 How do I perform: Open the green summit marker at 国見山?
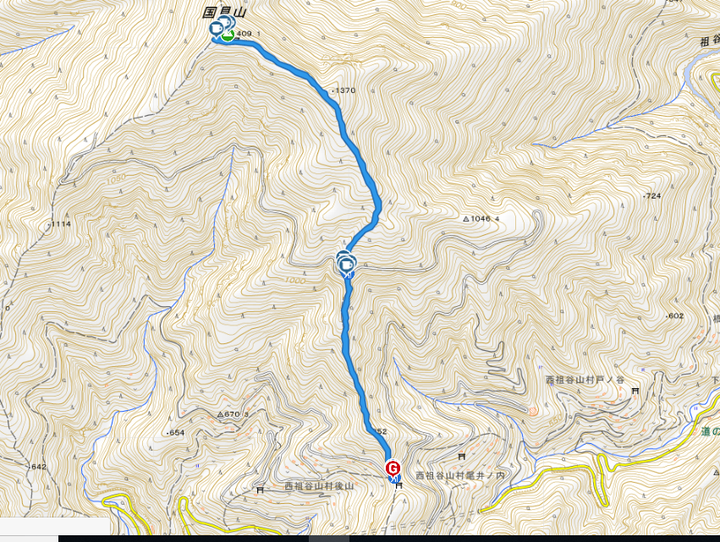[x=228, y=35]
